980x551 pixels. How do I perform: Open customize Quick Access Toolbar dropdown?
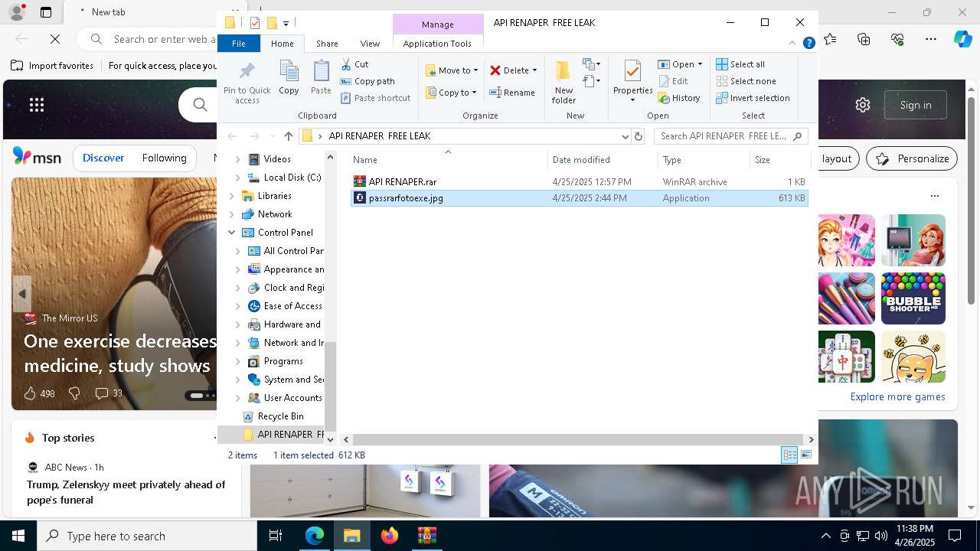point(286,23)
